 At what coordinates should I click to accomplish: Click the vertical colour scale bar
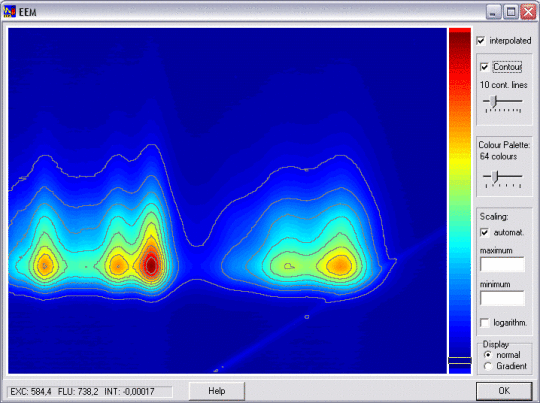460,201
